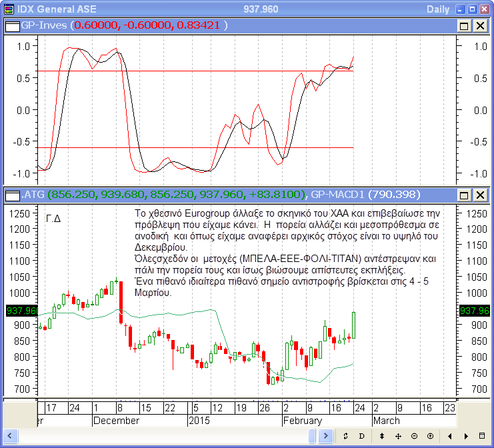Image resolution: width=494 pixels, height=448 pixels.
Task: Zoom in with the circled plus icon
Action: point(431,436)
